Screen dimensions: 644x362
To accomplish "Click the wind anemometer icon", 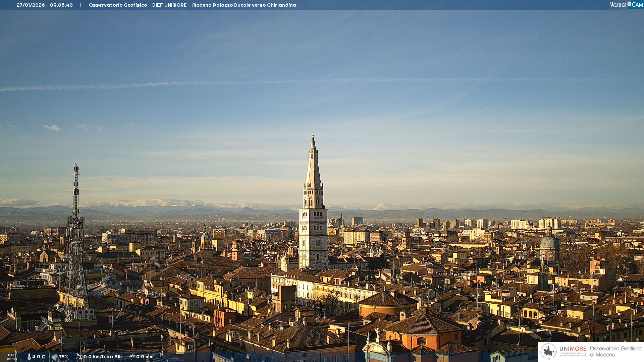I will click(x=79, y=357).
